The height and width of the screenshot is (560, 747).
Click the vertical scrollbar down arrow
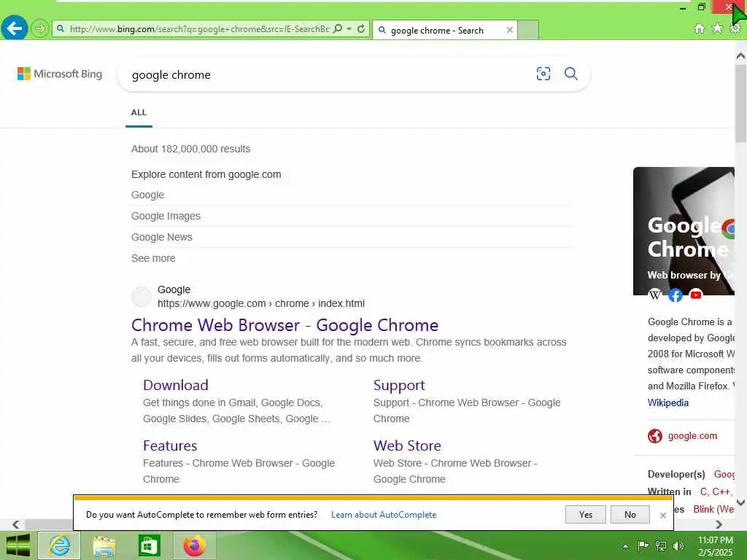[x=740, y=502]
